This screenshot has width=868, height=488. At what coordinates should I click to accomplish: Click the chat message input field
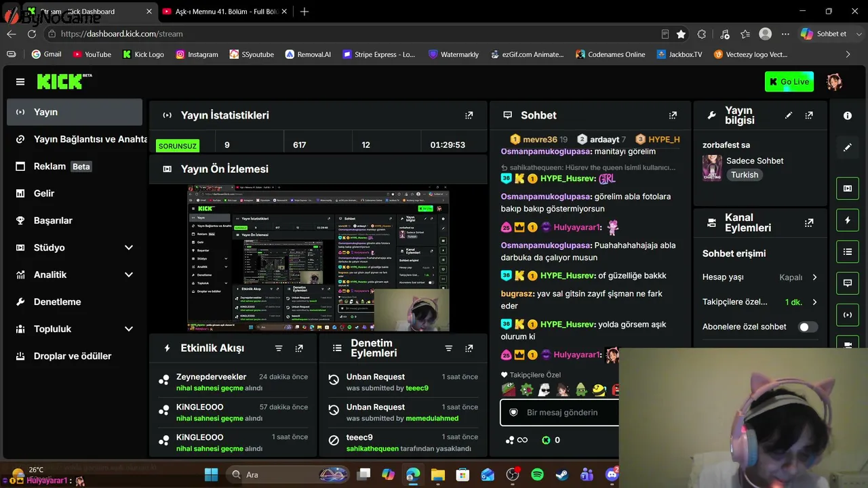[x=560, y=412]
